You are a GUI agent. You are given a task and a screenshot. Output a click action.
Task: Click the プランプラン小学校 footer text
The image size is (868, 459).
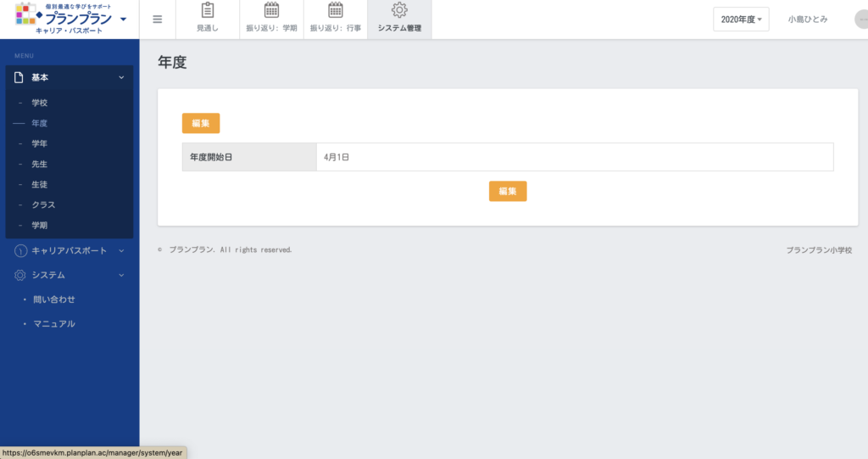(820, 250)
